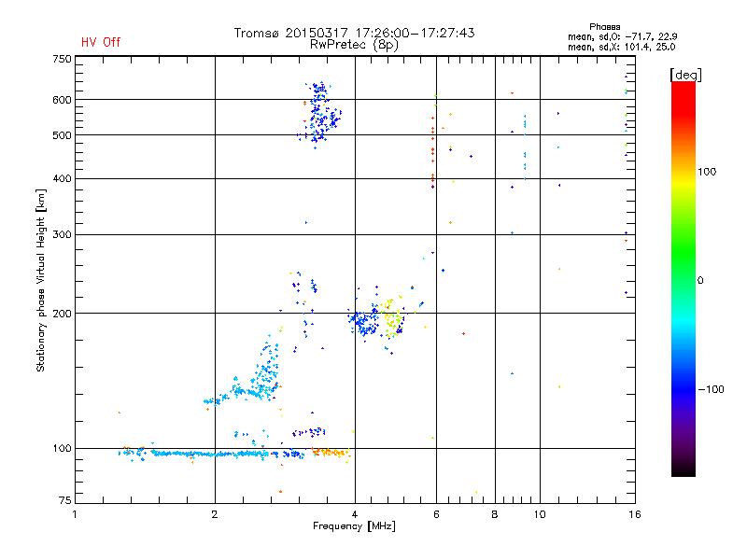Click the red vertical dots at 6 MHz
The image size is (747, 560).
click(432, 152)
